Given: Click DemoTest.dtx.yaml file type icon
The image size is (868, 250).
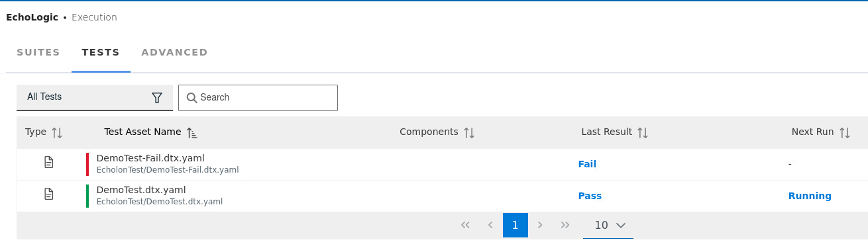Looking at the screenshot, I should [48, 194].
